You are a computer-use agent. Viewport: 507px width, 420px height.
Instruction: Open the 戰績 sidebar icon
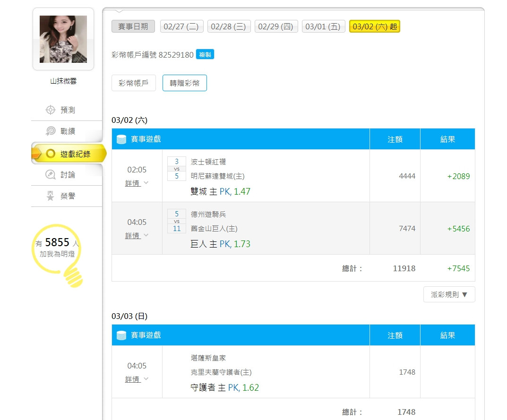[51, 131]
